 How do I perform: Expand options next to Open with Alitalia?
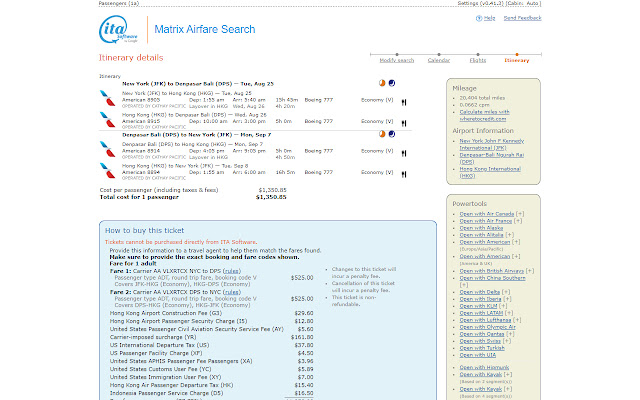(x=510, y=235)
